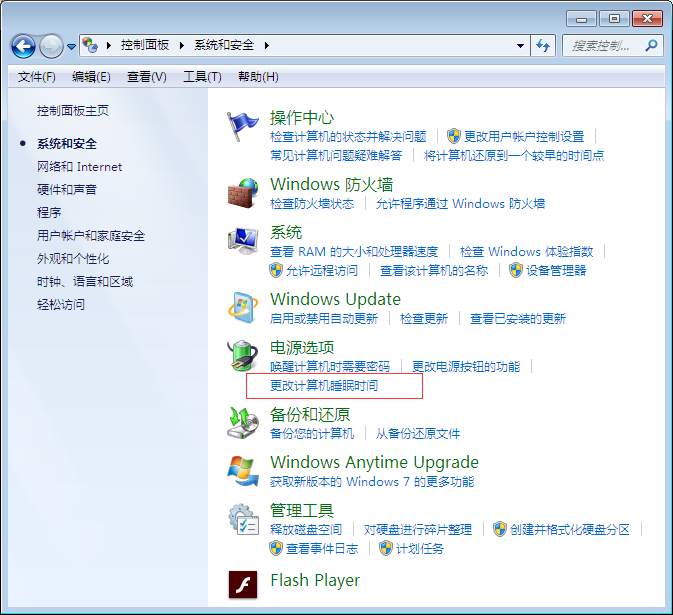673x615 pixels.
Task: Open 备份您的计算机 link
Action: tap(312, 433)
